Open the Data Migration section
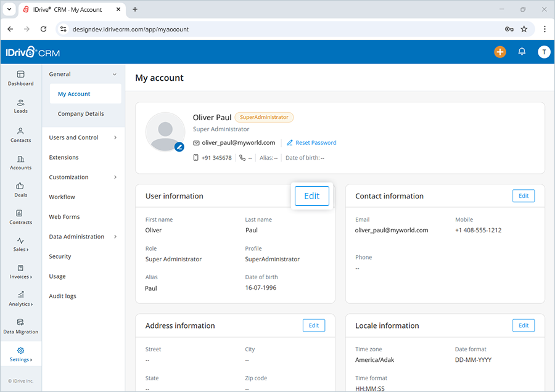Screen dimensions: 555x392 pos(20,327)
